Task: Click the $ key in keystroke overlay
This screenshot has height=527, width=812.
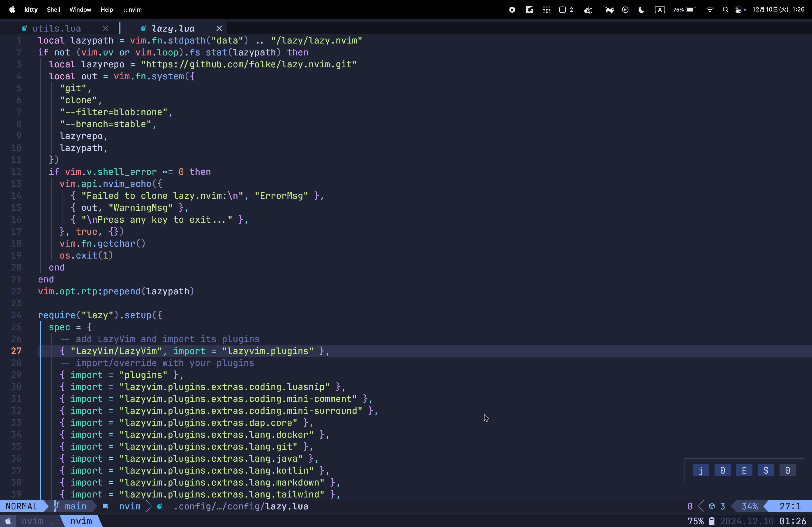Action: 766,470
